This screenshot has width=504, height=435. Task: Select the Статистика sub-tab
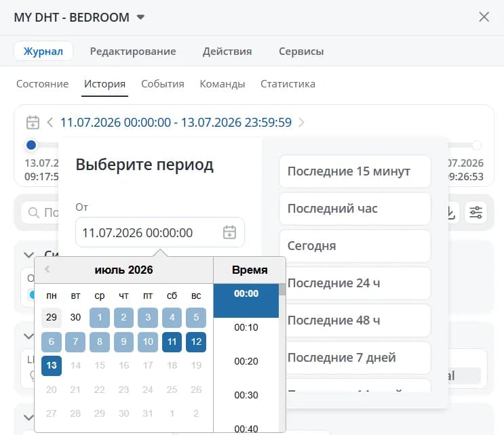point(288,84)
